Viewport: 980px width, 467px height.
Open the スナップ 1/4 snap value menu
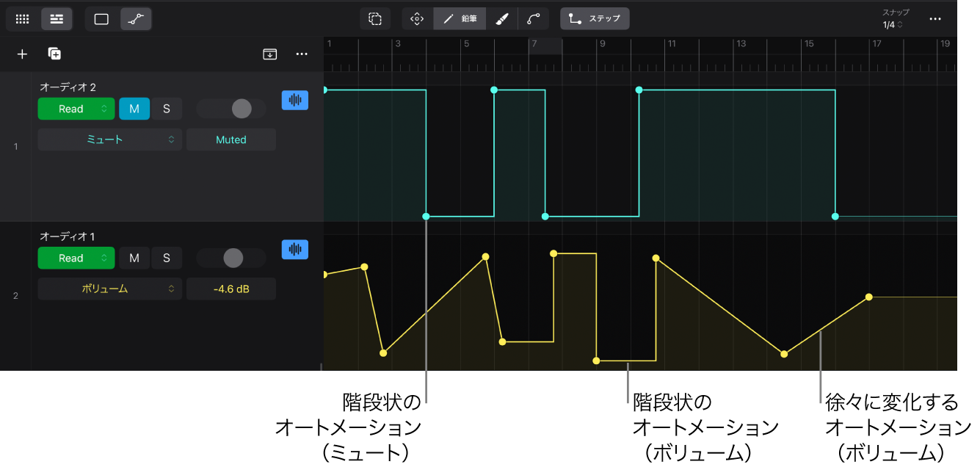893,25
